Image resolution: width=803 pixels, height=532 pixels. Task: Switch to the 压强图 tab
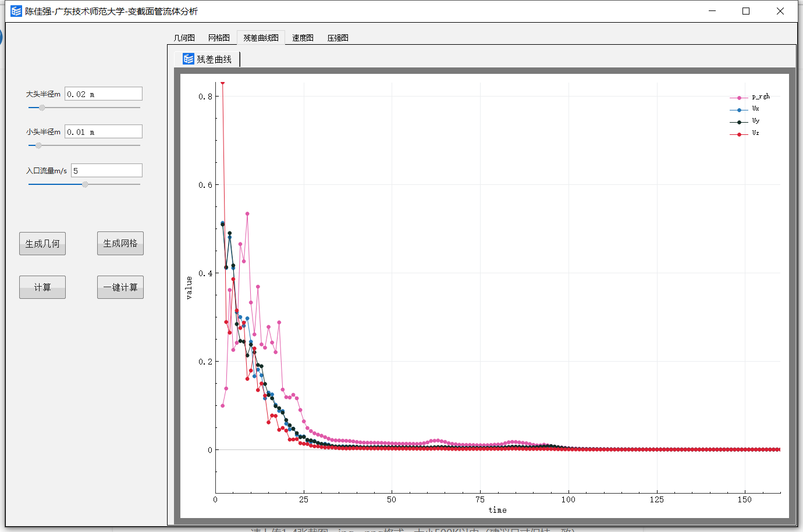click(337, 38)
